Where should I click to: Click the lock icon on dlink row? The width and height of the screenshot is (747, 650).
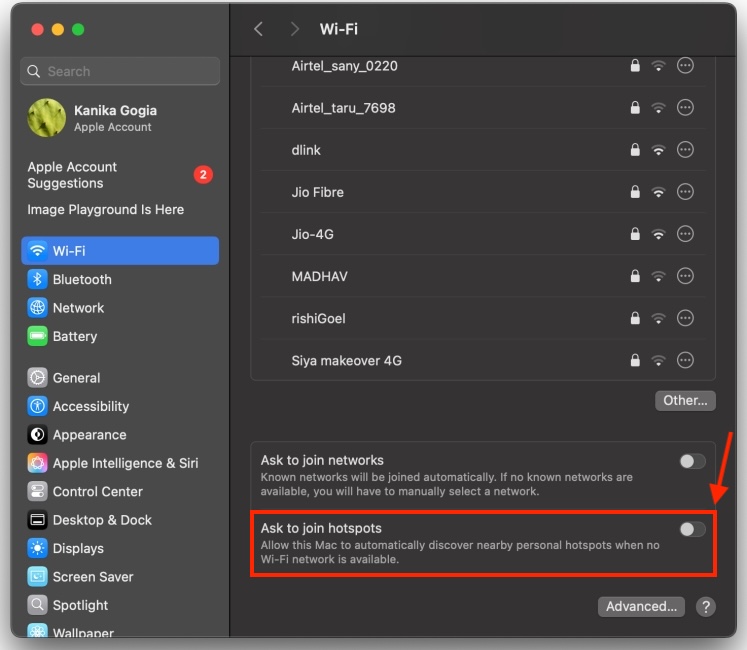tap(635, 150)
